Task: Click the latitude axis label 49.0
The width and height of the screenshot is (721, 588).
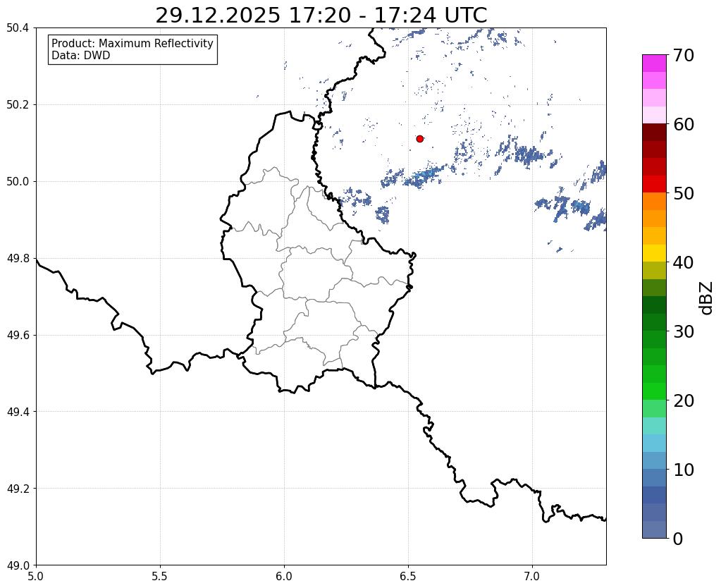Action: (x=18, y=565)
